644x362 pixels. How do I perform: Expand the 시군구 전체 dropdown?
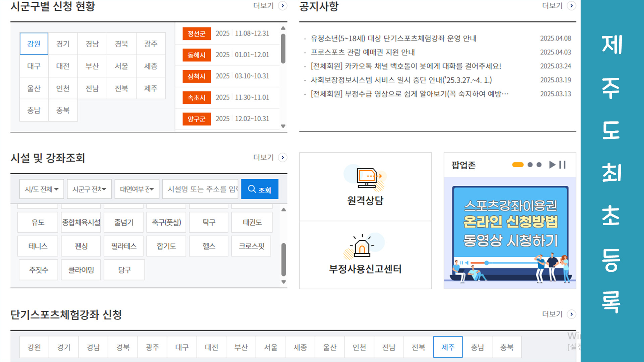(89, 189)
